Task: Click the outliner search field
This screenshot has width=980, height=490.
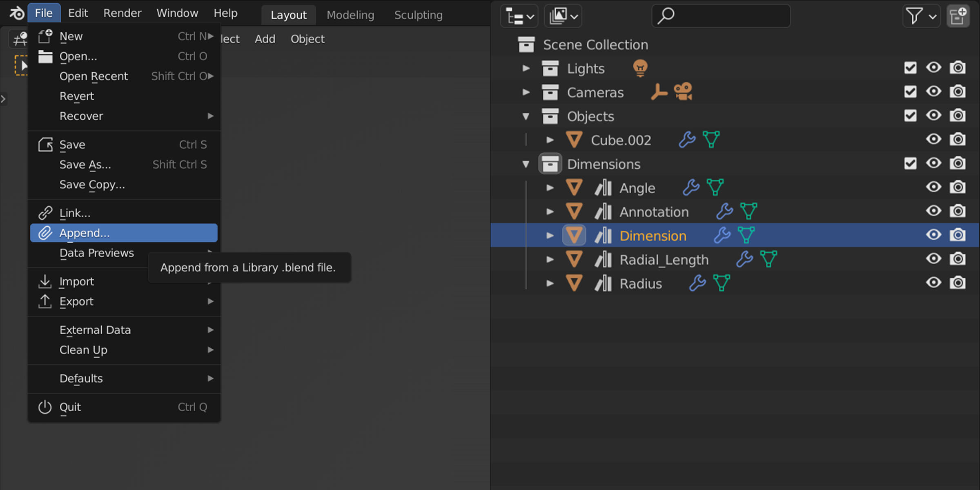Action: pyautogui.click(x=721, y=16)
